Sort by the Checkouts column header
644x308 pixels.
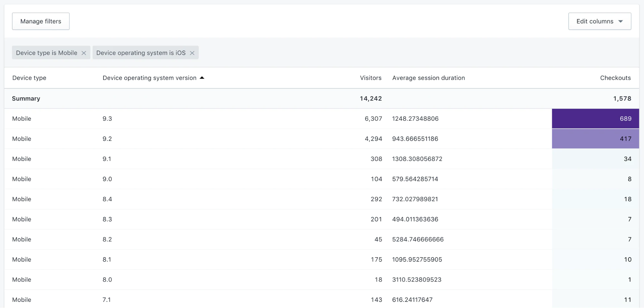point(615,78)
